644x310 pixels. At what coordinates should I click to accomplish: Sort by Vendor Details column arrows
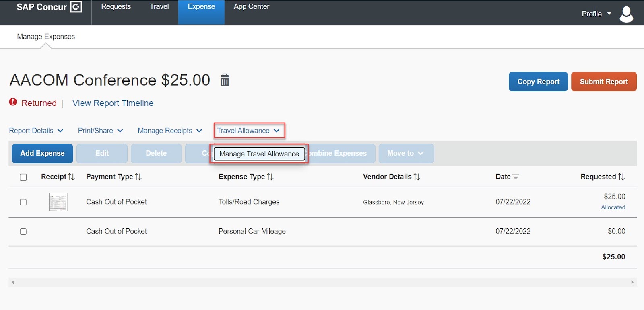point(417,177)
